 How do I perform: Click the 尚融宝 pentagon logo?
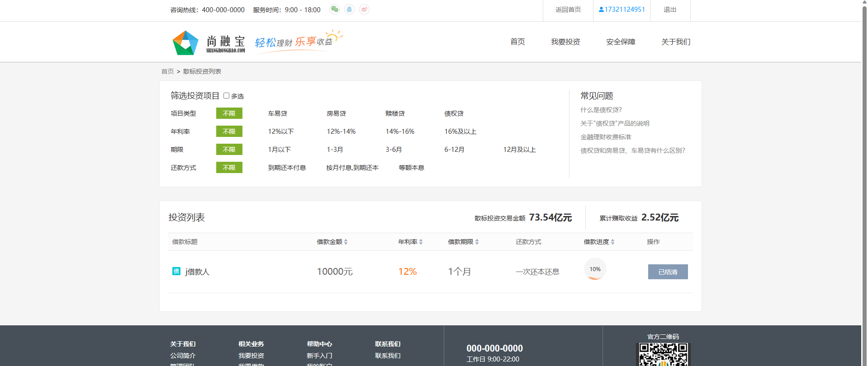point(185,42)
